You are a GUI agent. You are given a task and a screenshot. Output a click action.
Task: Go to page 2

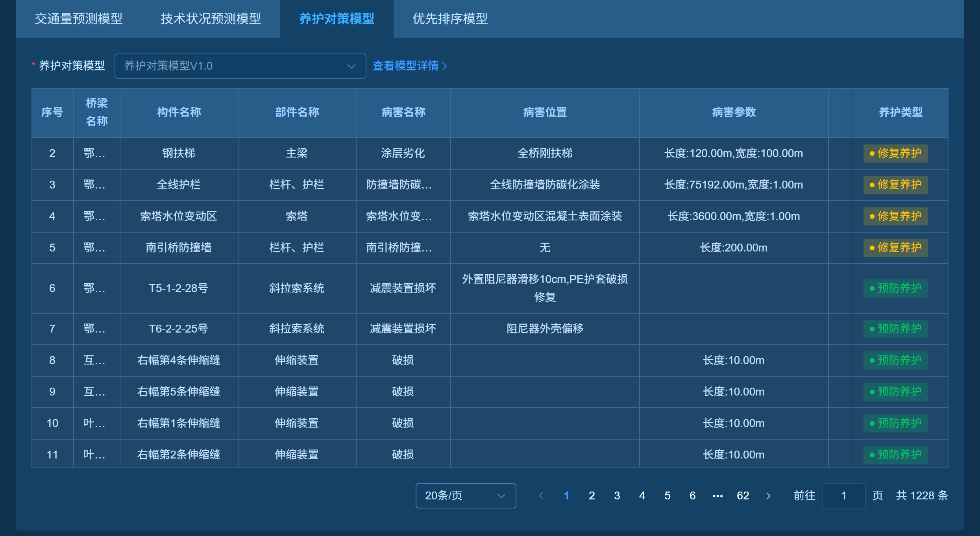tap(592, 496)
